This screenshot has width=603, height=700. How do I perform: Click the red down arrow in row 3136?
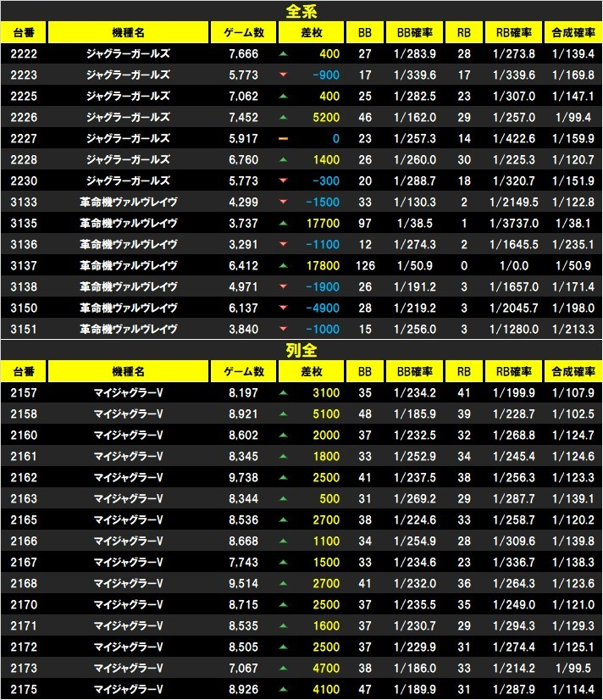(283, 245)
